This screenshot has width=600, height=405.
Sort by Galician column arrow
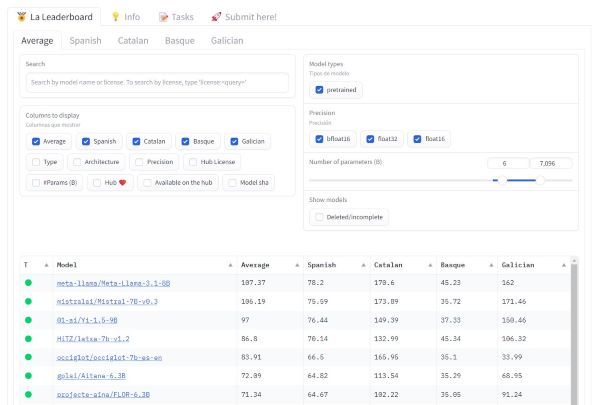(565, 265)
